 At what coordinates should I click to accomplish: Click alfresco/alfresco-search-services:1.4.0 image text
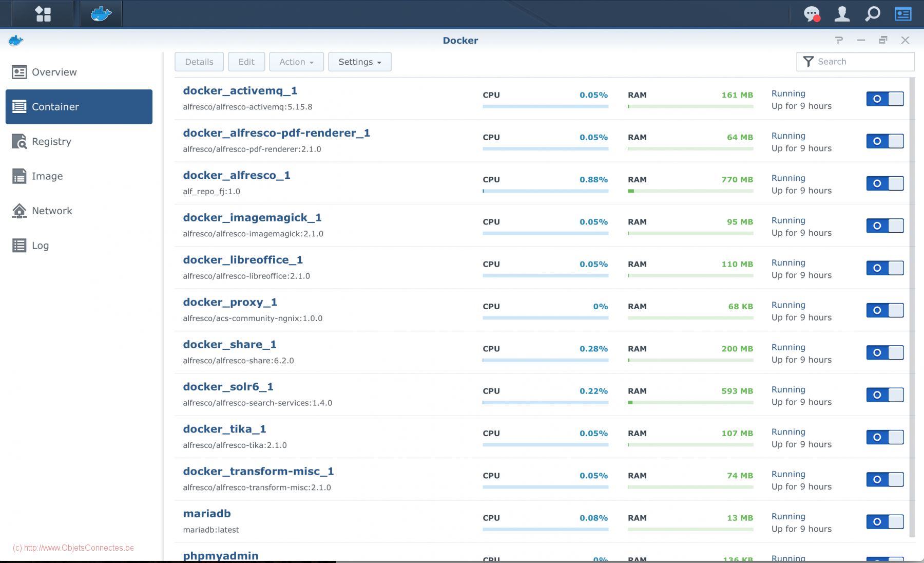click(258, 403)
